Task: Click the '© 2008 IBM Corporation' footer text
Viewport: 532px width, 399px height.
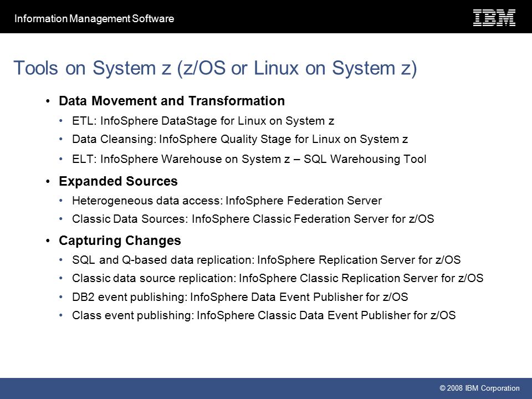Action: click(x=479, y=388)
